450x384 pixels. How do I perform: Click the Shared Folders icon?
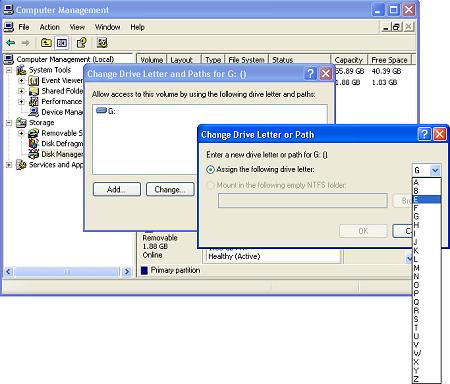pos(34,91)
